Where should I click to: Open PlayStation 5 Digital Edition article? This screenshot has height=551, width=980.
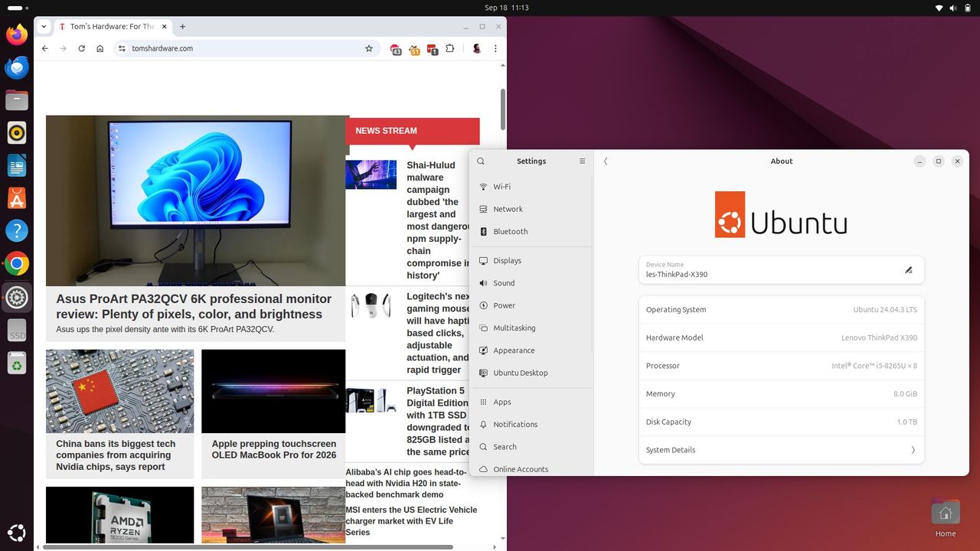(x=439, y=422)
